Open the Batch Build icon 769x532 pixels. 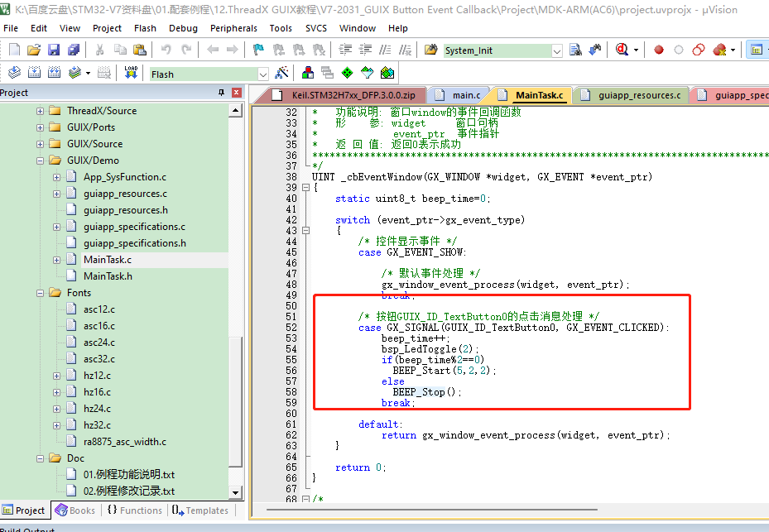coord(74,73)
